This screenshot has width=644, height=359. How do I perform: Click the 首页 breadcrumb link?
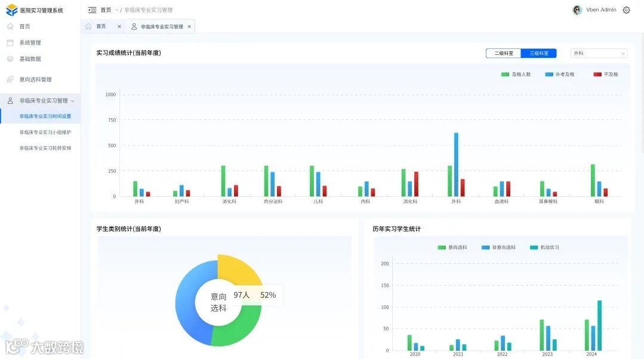[106, 10]
